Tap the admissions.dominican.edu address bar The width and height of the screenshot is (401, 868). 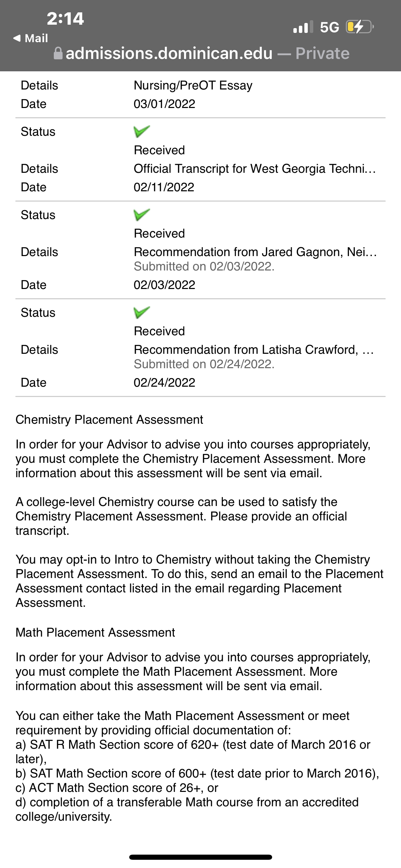(x=202, y=53)
